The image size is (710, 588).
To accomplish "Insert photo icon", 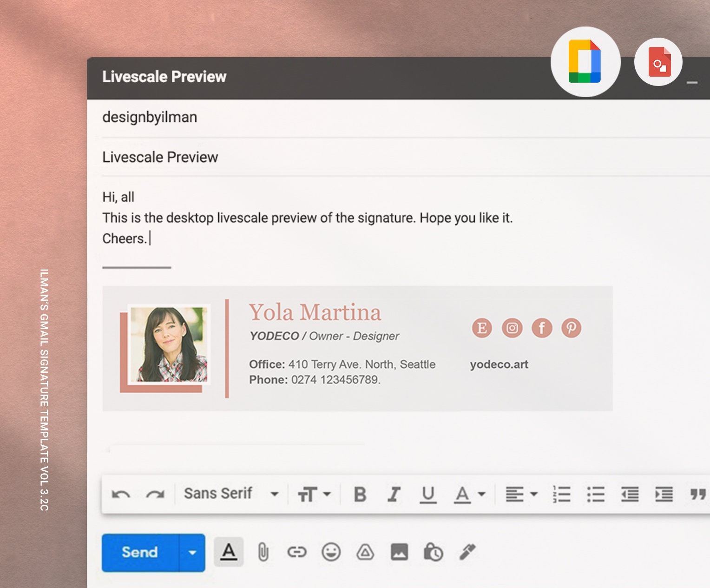I will pyautogui.click(x=400, y=552).
